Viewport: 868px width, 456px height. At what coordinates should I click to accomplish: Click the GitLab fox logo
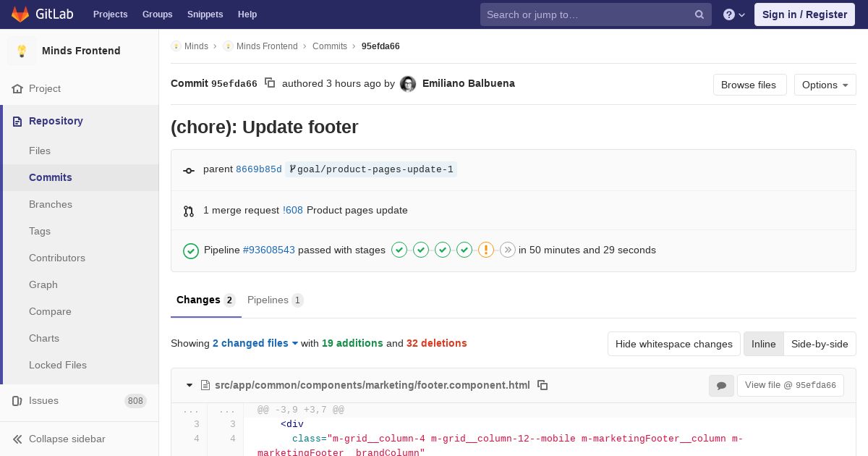(20, 14)
